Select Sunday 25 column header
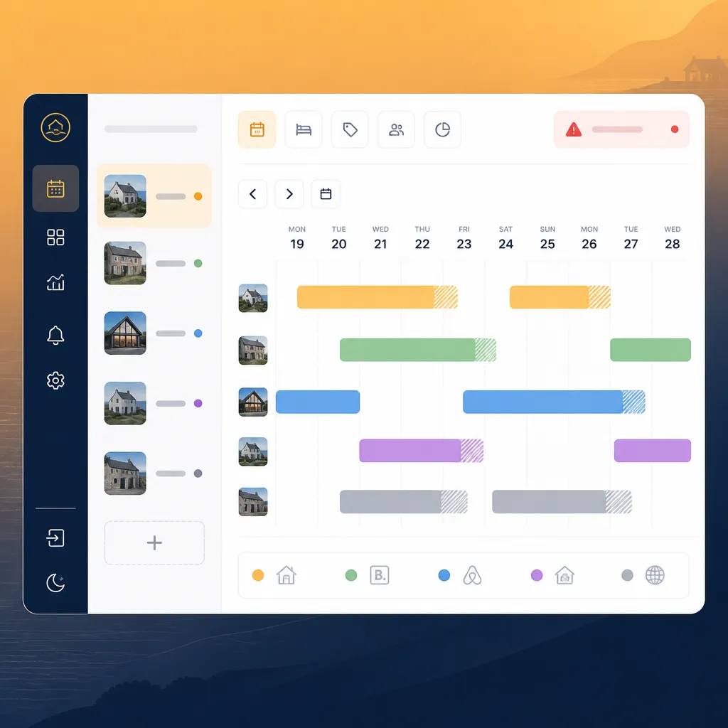The height and width of the screenshot is (728, 728). (547, 237)
